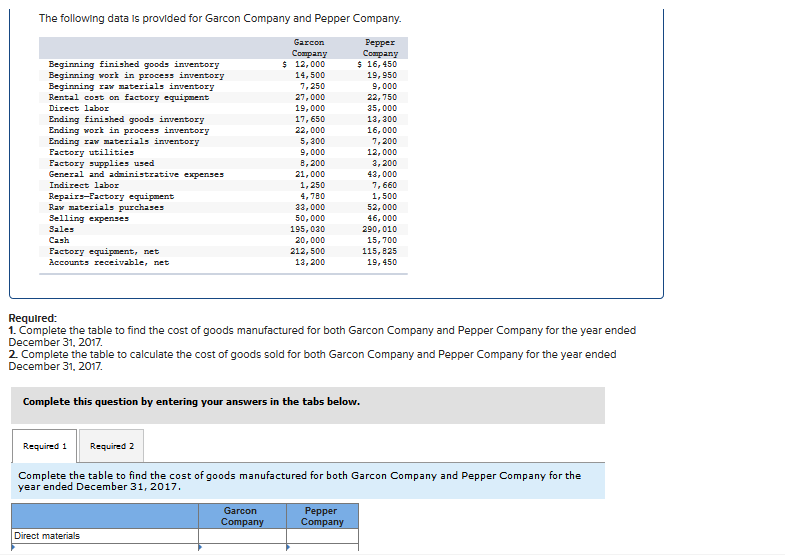Click Garcon raw materials purchases value 33,000

pyautogui.click(x=310, y=208)
